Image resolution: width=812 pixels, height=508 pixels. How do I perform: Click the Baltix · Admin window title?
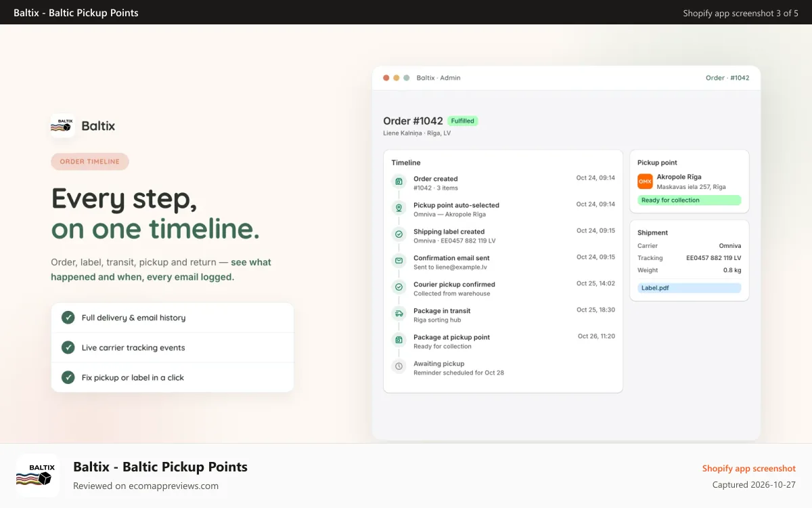(438, 78)
